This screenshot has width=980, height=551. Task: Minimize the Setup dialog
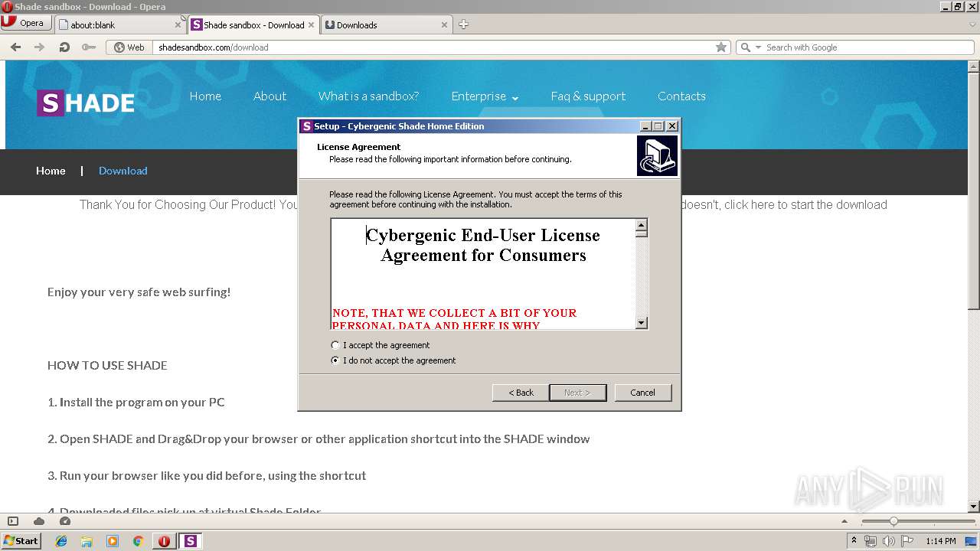coord(645,126)
